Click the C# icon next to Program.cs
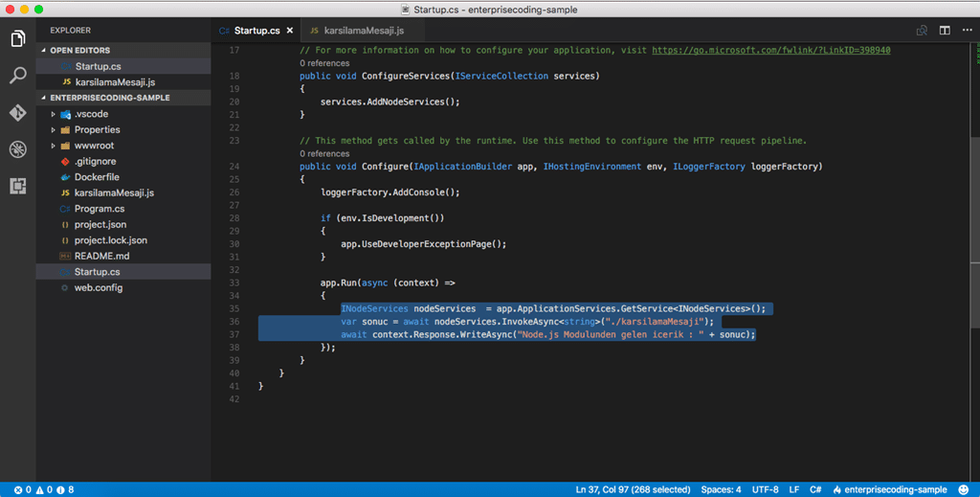 tap(65, 209)
